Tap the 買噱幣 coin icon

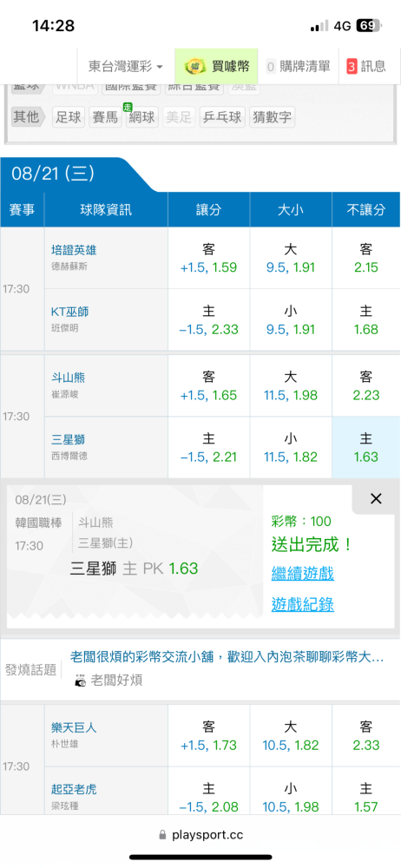point(195,67)
